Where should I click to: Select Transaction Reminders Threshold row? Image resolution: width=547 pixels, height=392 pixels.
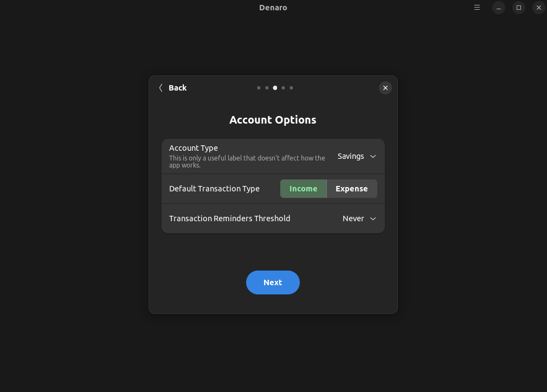click(x=273, y=219)
